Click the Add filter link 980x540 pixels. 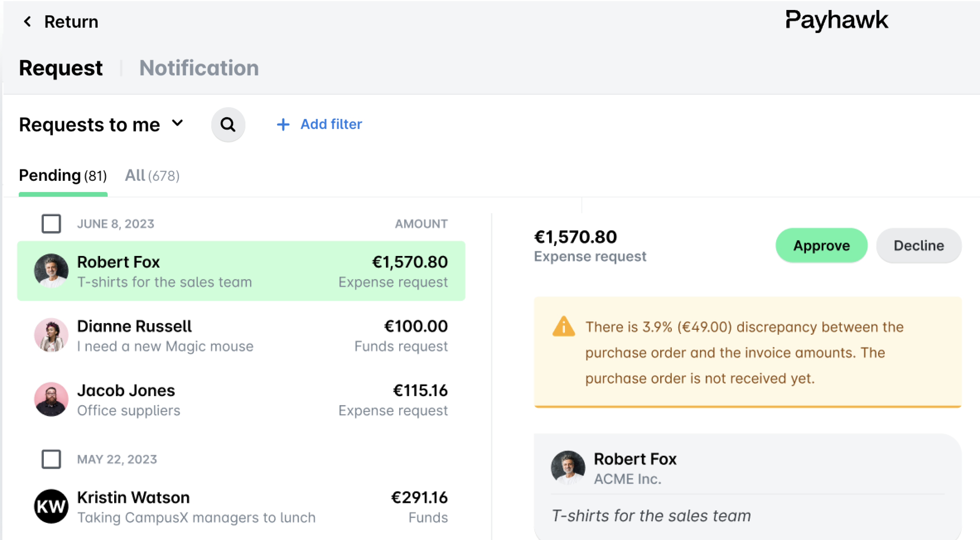[x=331, y=124]
